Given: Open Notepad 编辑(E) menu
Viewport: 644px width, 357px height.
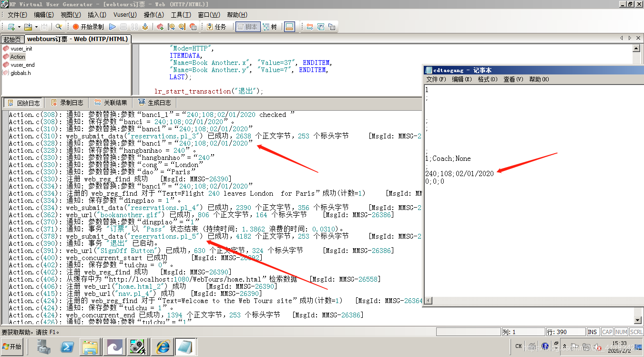Looking at the screenshot, I should (462, 79).
